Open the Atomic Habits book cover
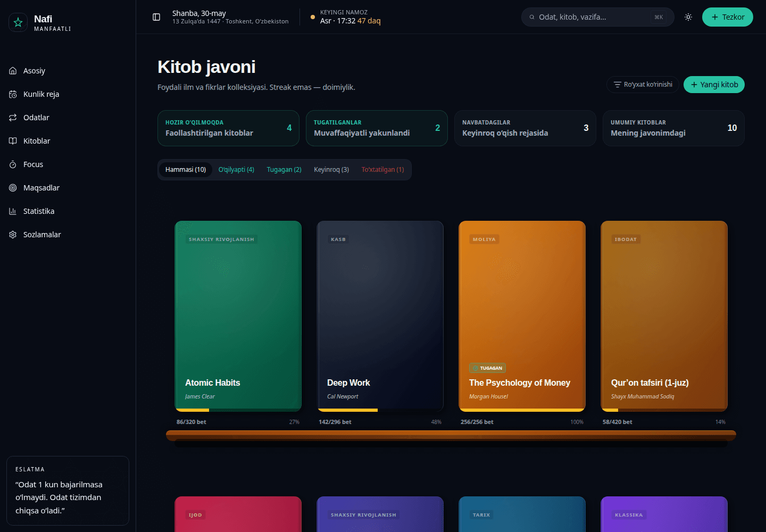Viewport: 766px width, 532px height. (238, 316)
